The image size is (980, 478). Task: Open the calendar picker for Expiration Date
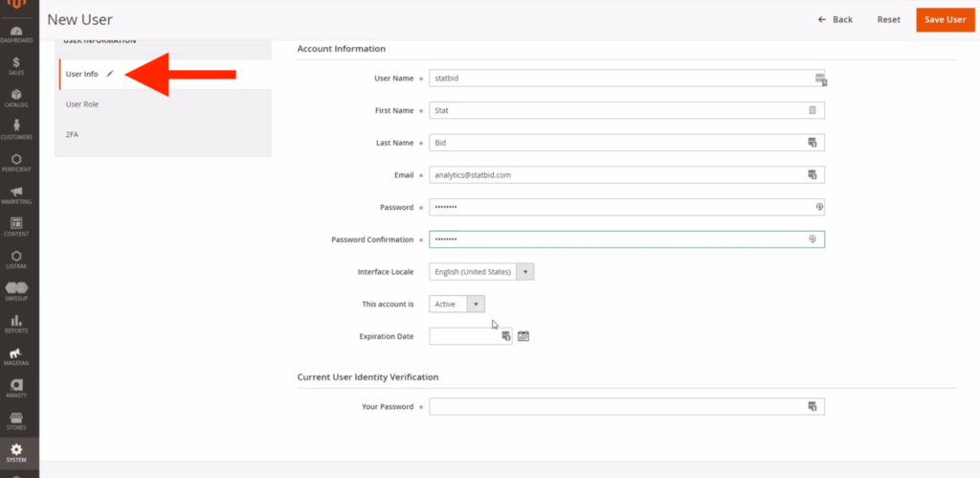[523, 336]
